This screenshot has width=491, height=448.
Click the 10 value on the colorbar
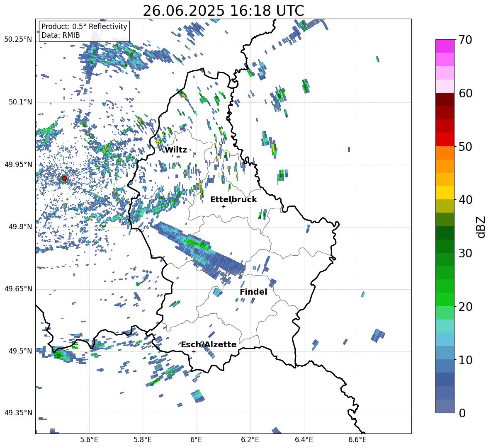tap(465, 360)
